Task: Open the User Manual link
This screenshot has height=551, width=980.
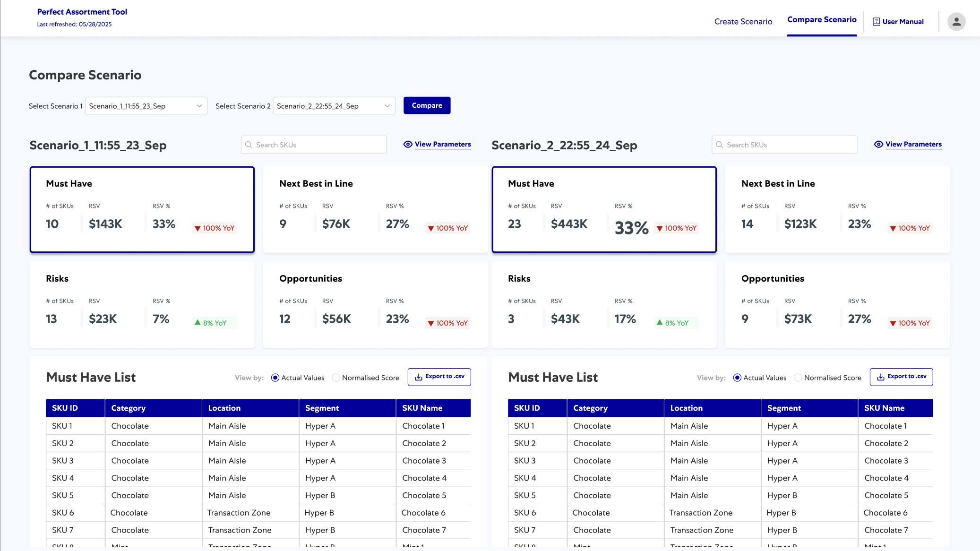Action: (898, 22)
